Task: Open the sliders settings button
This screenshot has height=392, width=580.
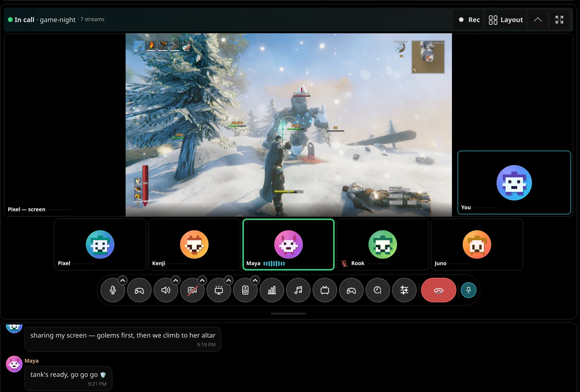Action: (x=404, y=290)
